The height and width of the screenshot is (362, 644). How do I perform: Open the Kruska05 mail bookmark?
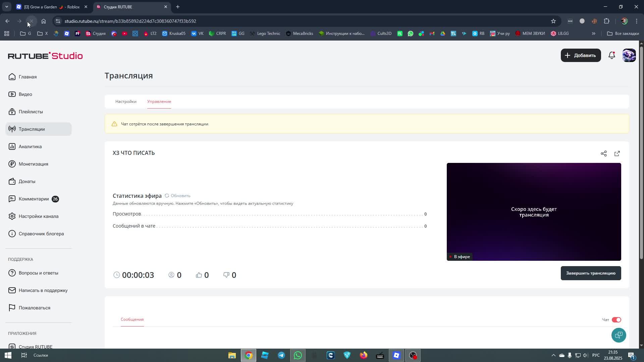[174, 34]
